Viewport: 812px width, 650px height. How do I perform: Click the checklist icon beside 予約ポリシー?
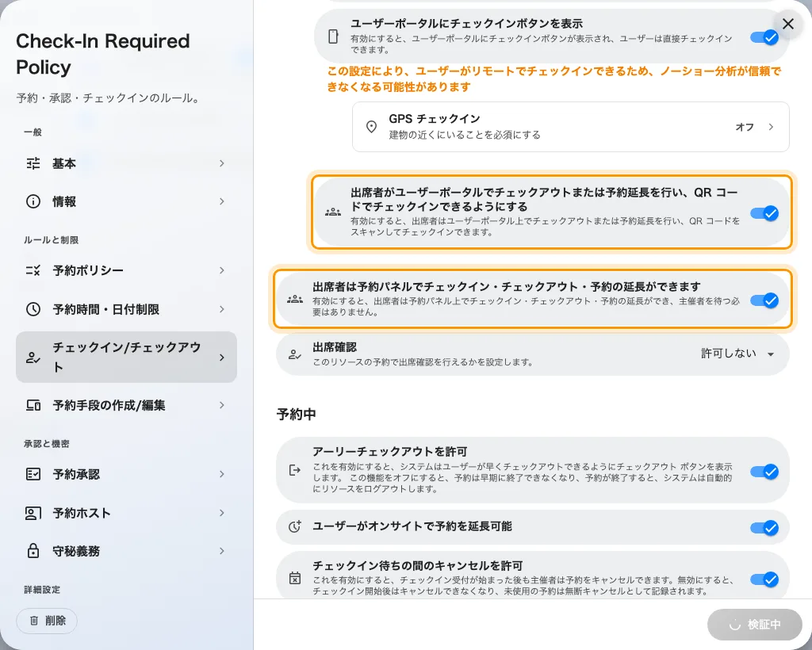[33, 270]
